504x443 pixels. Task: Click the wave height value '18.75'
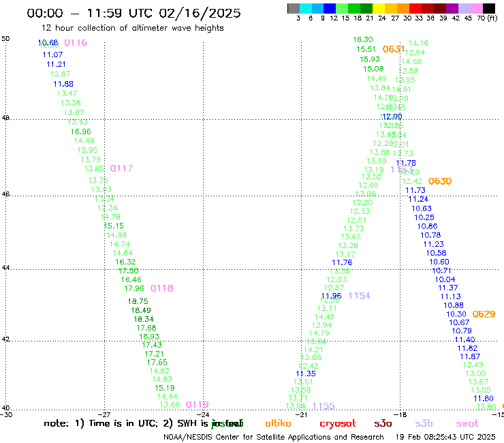[138, 301]
